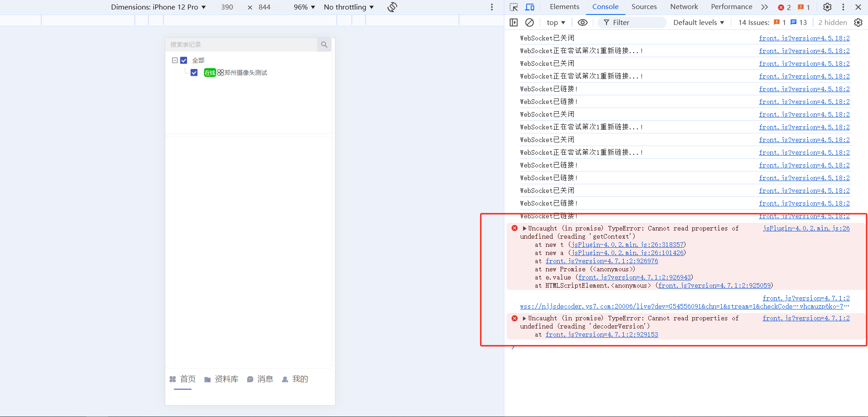
Task: Open console settings gear icon
Action: pos(858,22)
